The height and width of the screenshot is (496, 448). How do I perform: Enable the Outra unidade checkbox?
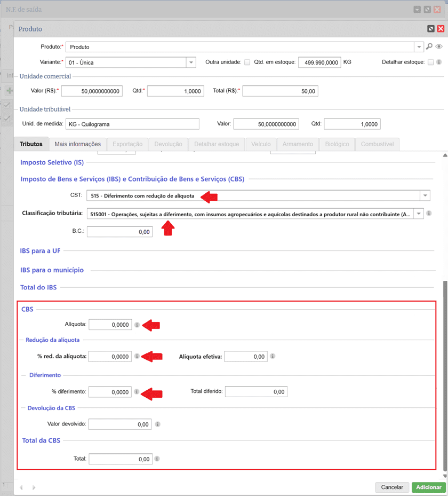tap(247, 62)
